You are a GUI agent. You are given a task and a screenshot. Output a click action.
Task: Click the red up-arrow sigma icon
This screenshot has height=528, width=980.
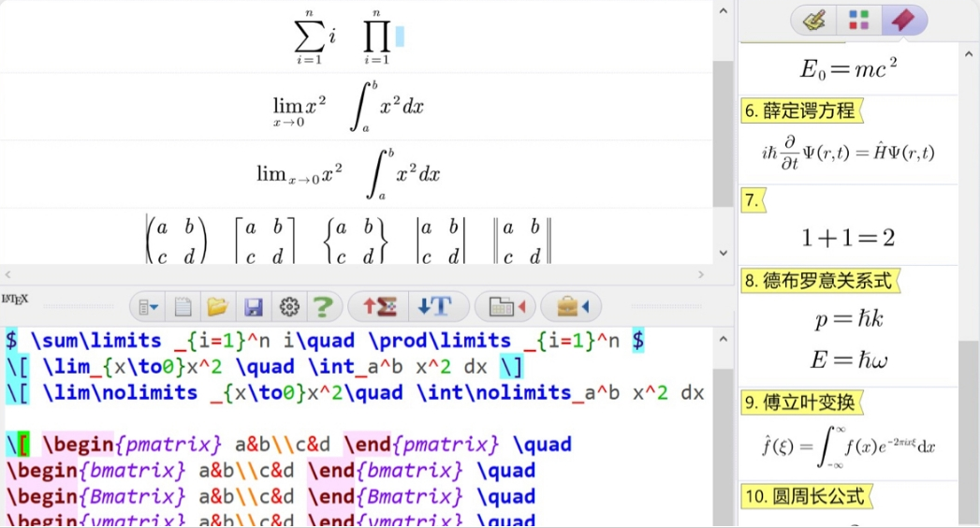click(381, 306)
